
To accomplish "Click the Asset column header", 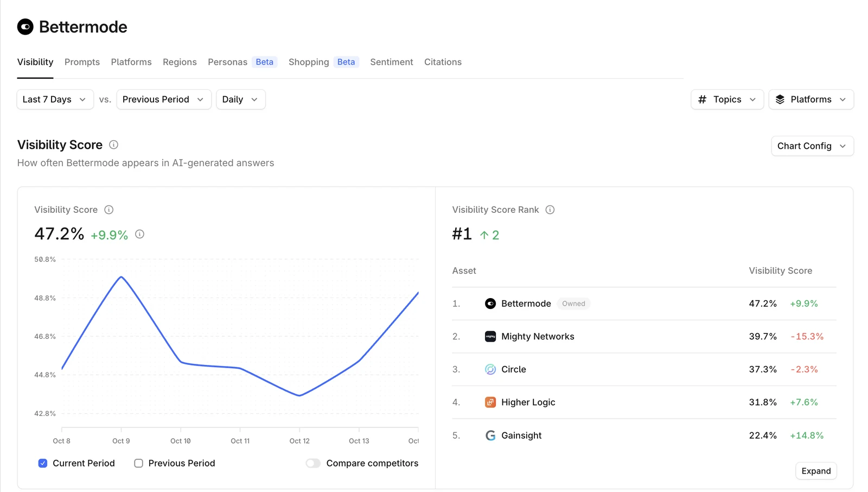I will (x=464, y=270).
